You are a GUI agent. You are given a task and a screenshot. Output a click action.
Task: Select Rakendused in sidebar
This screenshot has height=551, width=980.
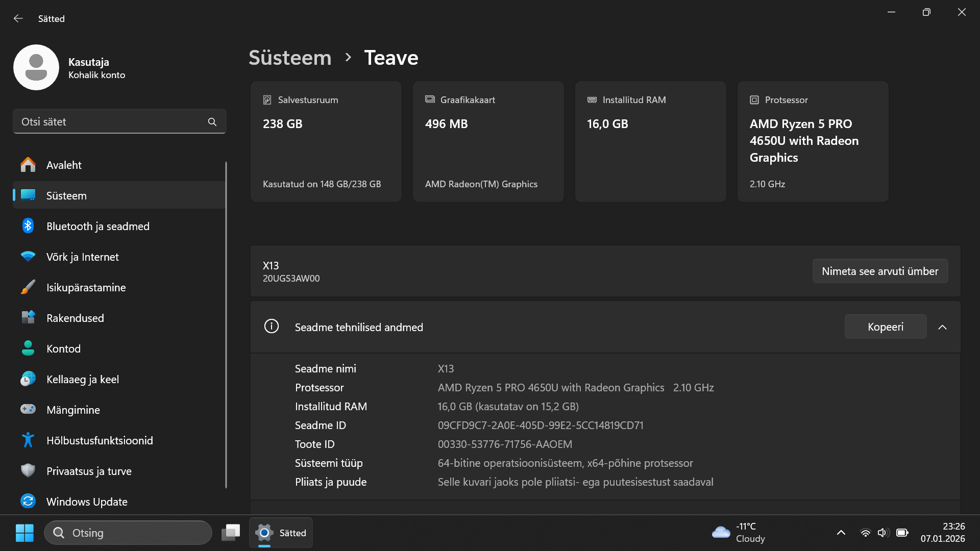75,318
